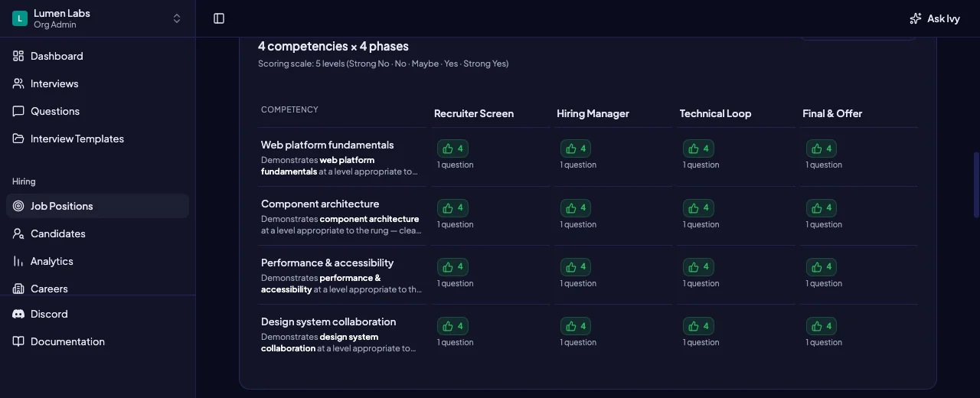Click the '4 competencies × 4 phases' heading
Image resolution: width=980 pixels, height=398 pixels.
[x=333, y=46]
